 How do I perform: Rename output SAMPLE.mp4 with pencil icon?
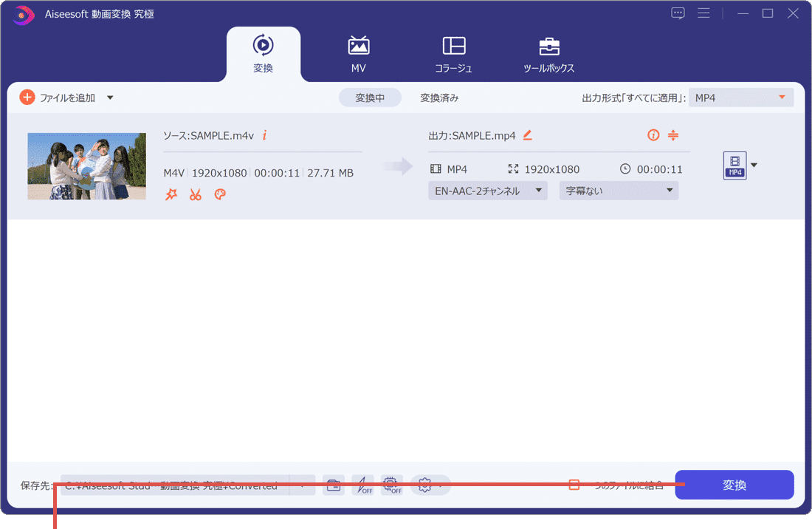click(527, 135)
